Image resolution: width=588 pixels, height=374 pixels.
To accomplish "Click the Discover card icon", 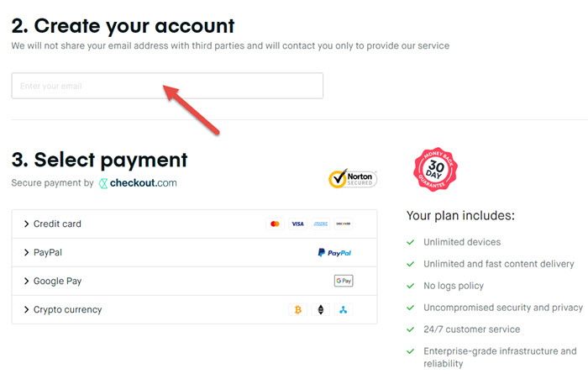I will 343,224.
